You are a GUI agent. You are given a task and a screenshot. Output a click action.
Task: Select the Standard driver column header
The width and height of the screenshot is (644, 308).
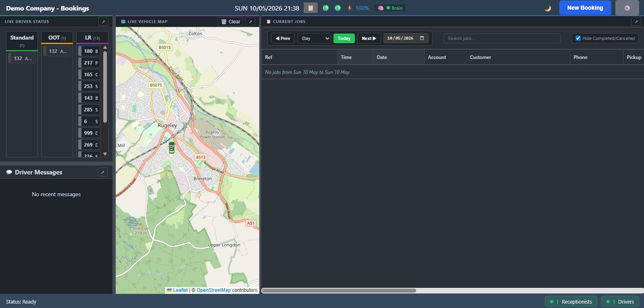[22, 41]
